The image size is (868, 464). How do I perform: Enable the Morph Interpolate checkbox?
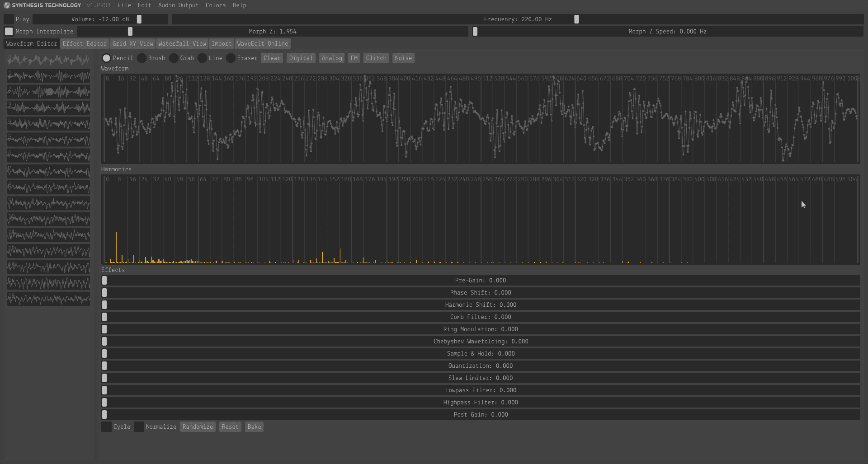point(9,32)
